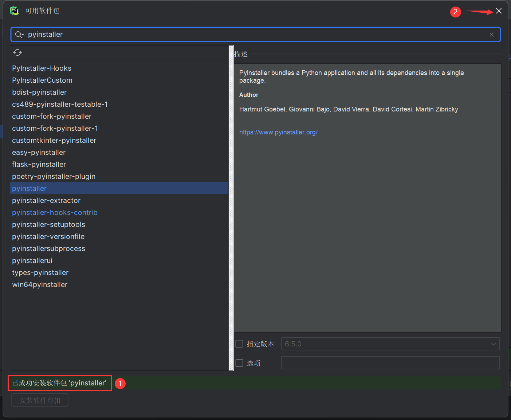Select cs489-pyinstaller-testable-1 package

click(119, 104)
